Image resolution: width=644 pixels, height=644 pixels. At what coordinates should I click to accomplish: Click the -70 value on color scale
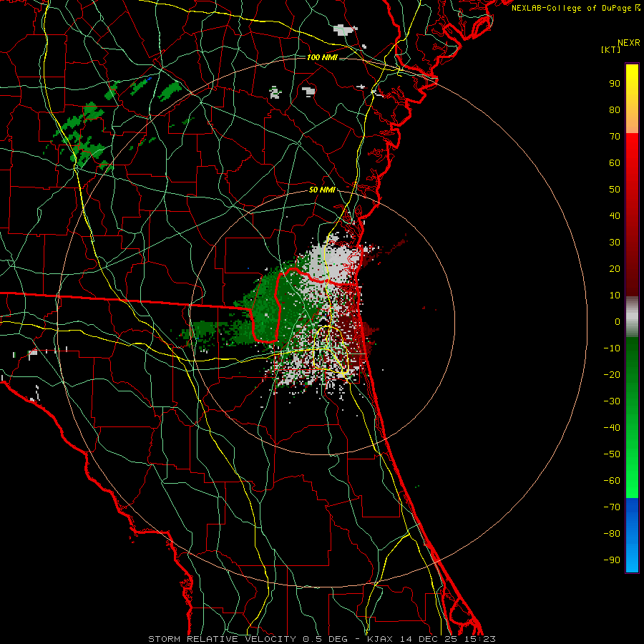612,507
